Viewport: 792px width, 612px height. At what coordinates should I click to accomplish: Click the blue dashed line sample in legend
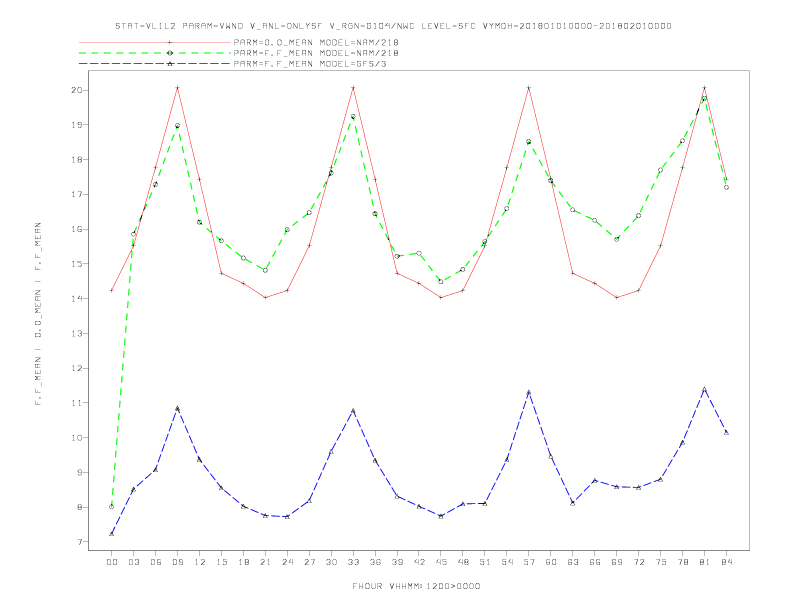pos(155,64)
